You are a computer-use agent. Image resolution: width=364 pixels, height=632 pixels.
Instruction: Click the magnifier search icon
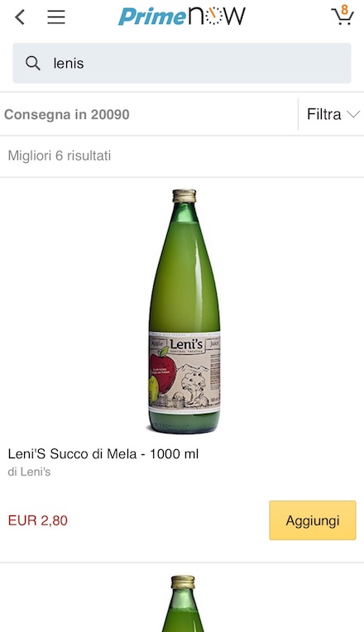32,63
